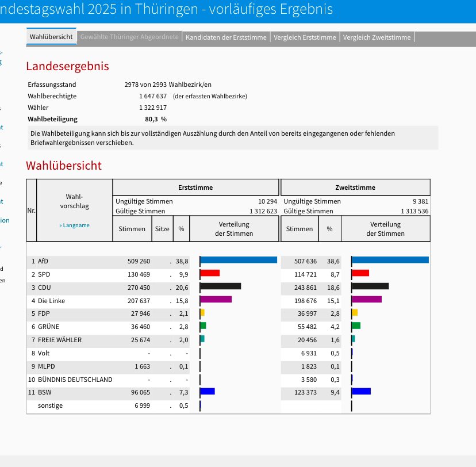The height and width of the screenshot is (467, 476).
Task: Switch to Vergleich Erststimme tab
Action: (x=305, y=37)
